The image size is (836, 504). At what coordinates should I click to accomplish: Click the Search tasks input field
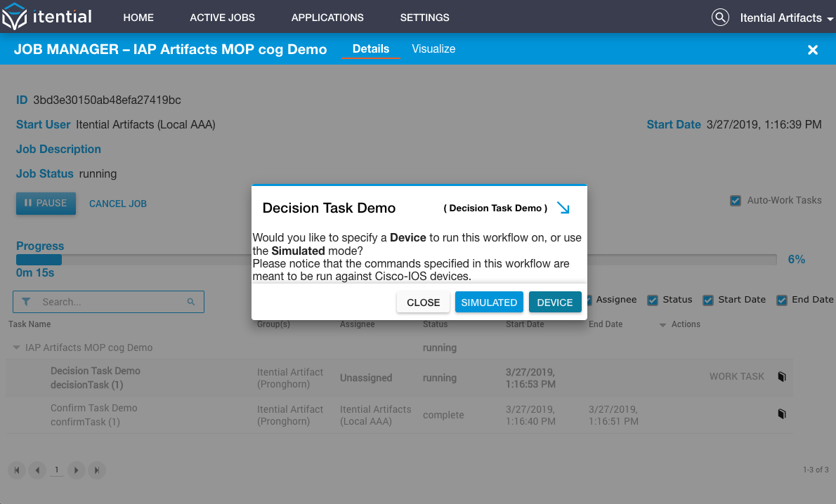108,302
